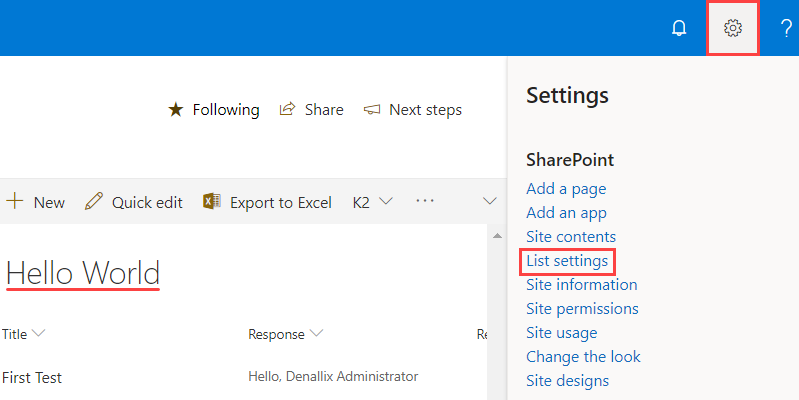Open the Response column dropdown

[316, 334]
